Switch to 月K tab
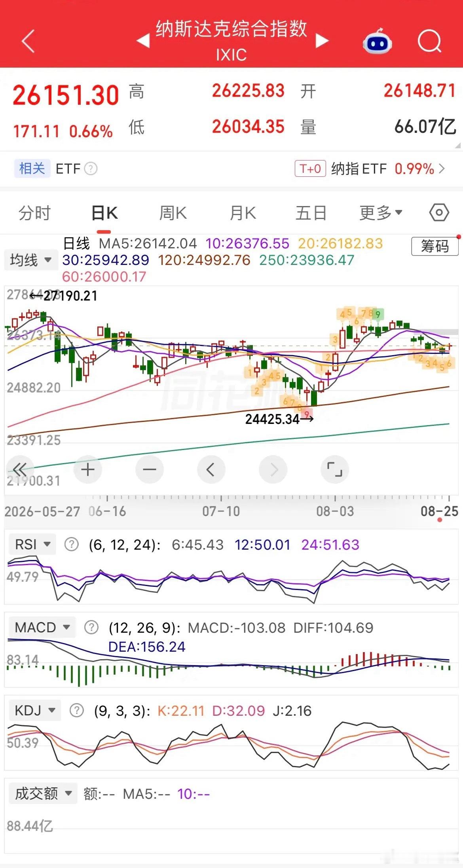The image size is (463, 868). 243,213
